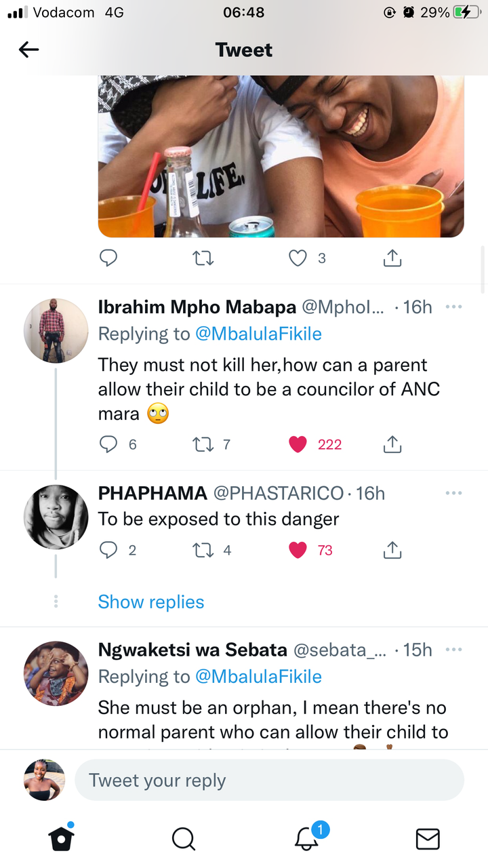
Task: Open more options for PHAPHAMA's tweet
Action: tap(453, 493)
